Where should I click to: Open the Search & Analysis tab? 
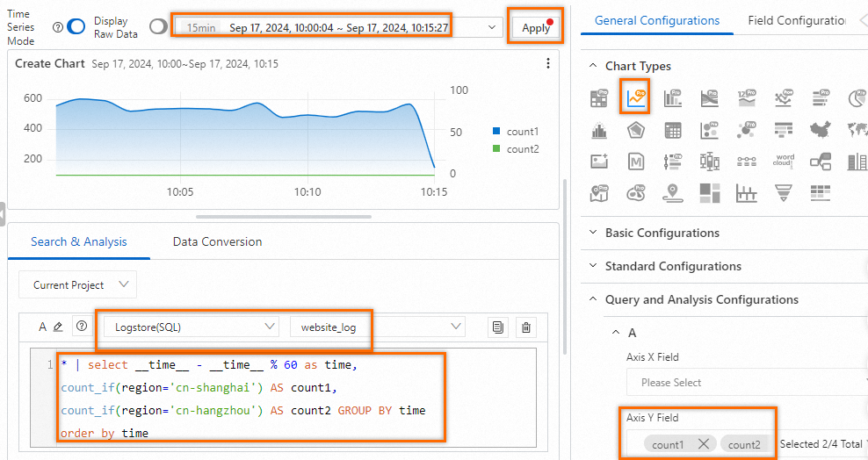click(x=78, y=241)
